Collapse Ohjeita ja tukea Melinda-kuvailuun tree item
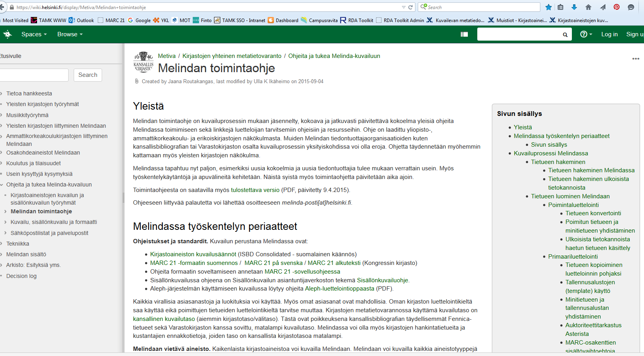Screen dimensions: 644x356 tap(2, 185)
